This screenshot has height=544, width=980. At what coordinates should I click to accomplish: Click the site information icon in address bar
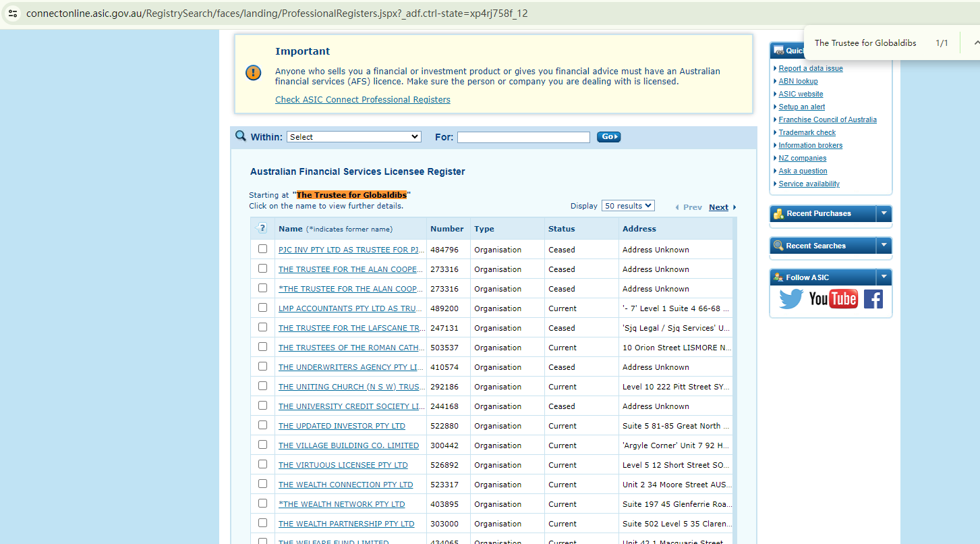13,13
